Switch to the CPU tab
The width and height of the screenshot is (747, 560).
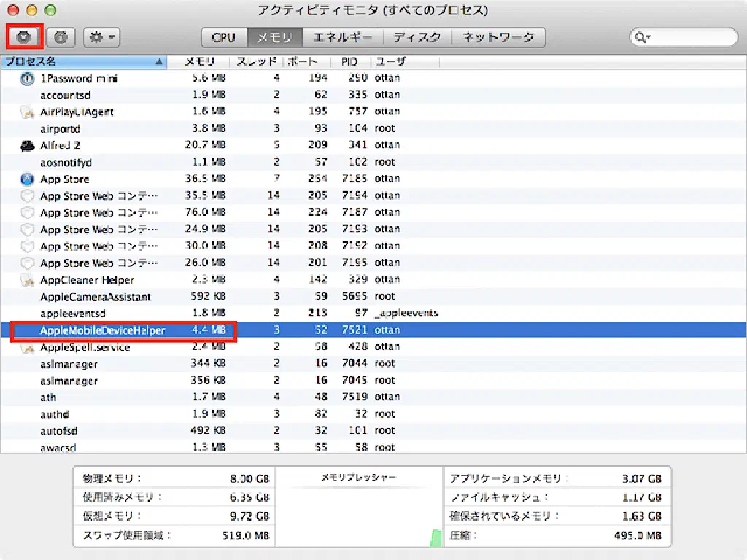224,37
